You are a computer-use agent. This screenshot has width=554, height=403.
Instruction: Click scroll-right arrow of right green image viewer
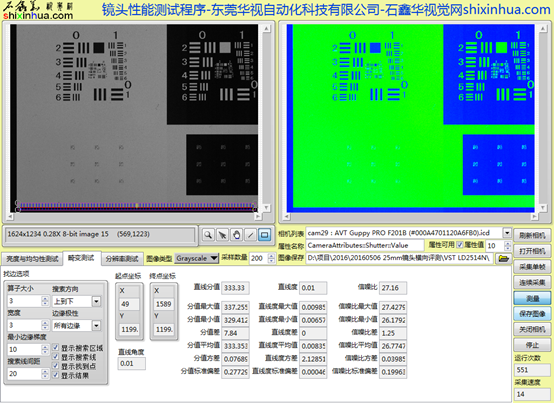(535, 216)
